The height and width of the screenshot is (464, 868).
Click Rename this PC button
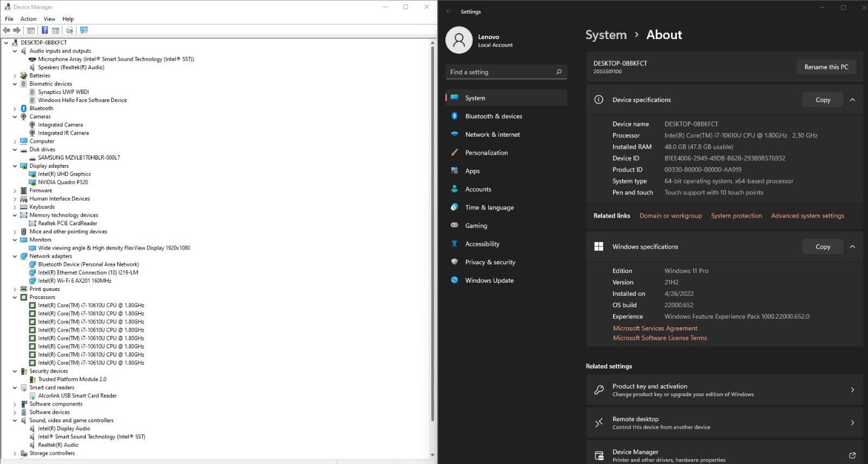[x=826, y=67]
